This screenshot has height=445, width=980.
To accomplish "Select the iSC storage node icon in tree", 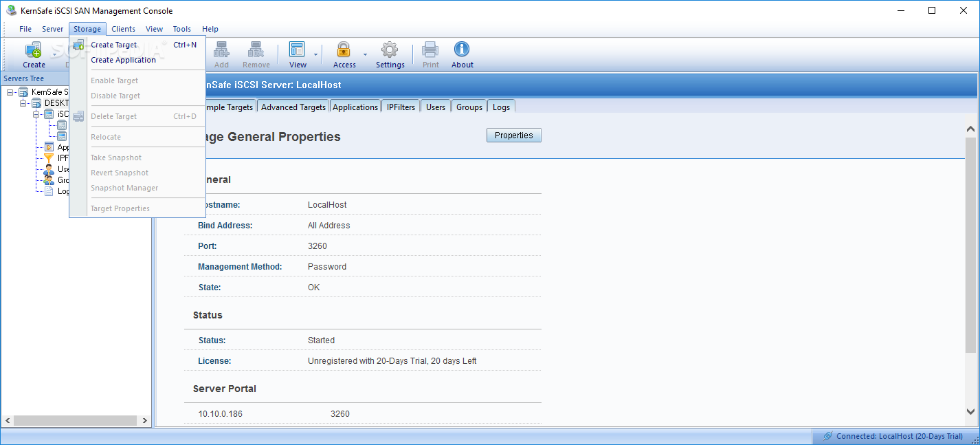I will (49, 114).
